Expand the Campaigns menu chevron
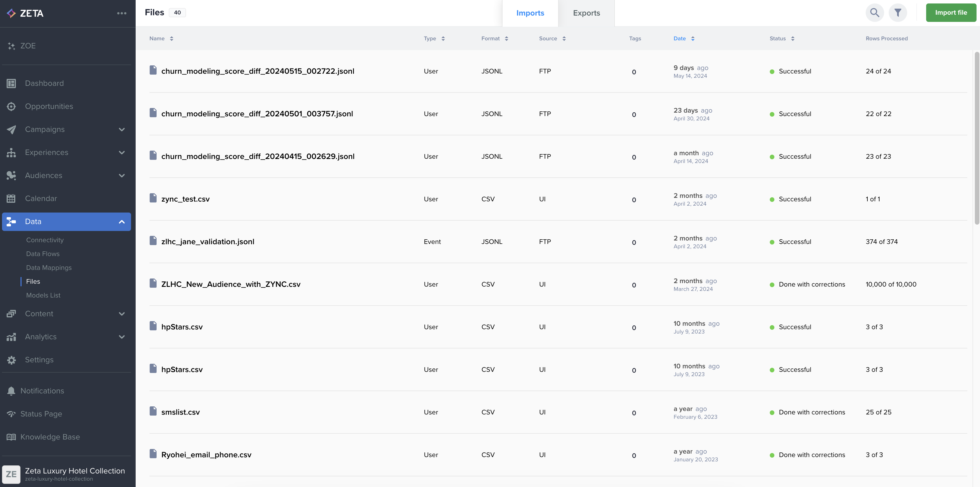Image resolution: width=980 pixels, height=487 pixels. (x=122, y=130)
